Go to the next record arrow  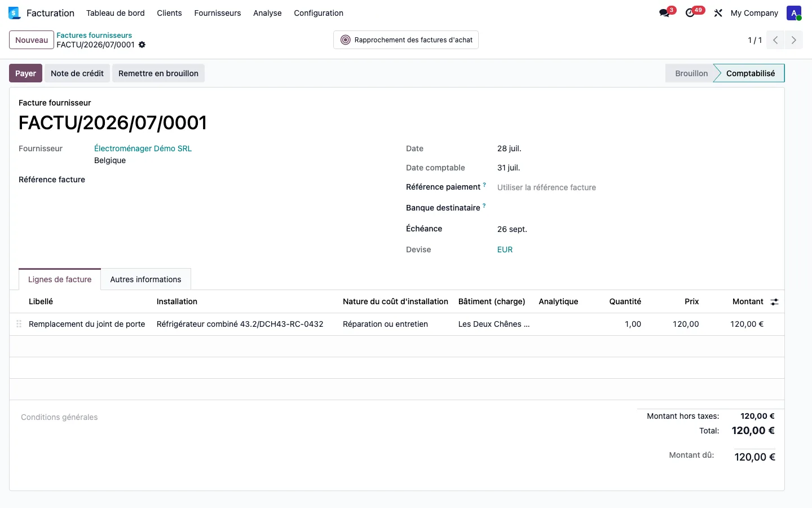793,40
